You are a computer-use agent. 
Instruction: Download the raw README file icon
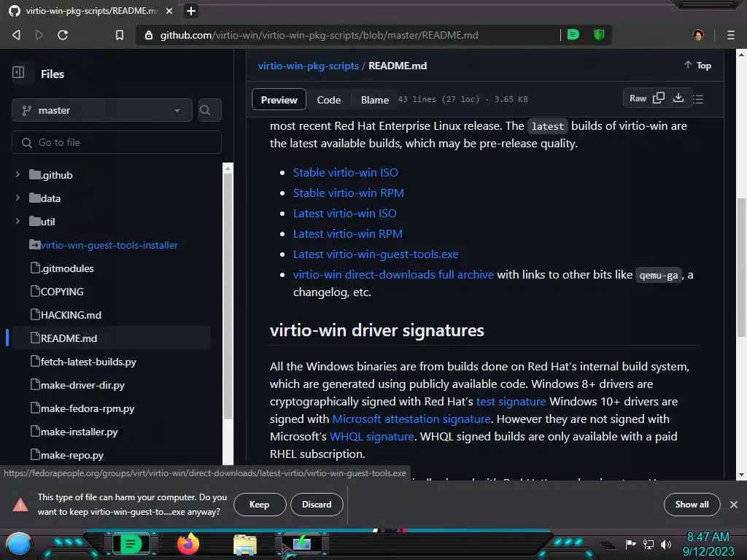[x=678, y=98]
